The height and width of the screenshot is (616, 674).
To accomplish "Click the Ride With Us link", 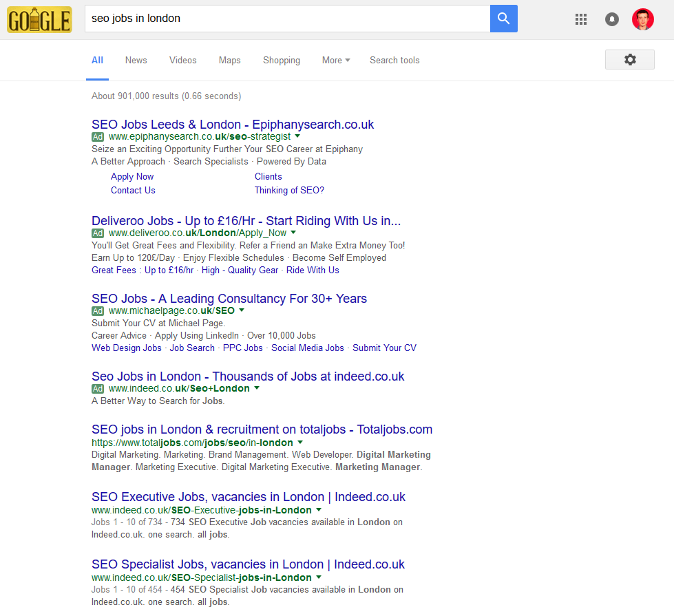I will click(x=313, y=270).
